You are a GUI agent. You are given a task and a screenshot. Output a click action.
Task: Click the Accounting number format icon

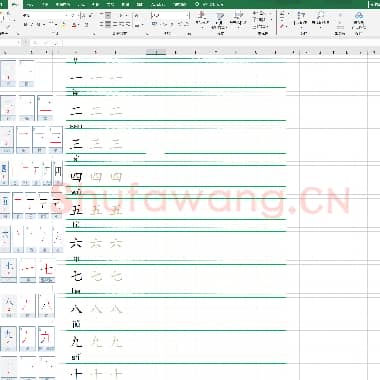(155, 24)
